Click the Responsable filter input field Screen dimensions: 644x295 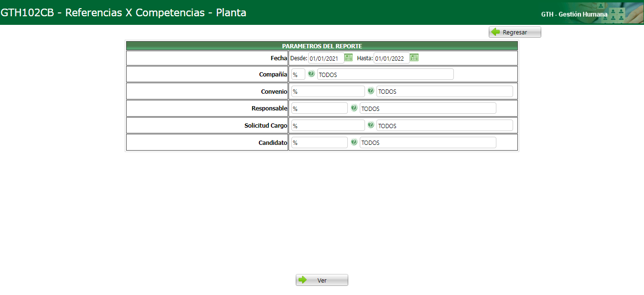(x=319, y=108)
